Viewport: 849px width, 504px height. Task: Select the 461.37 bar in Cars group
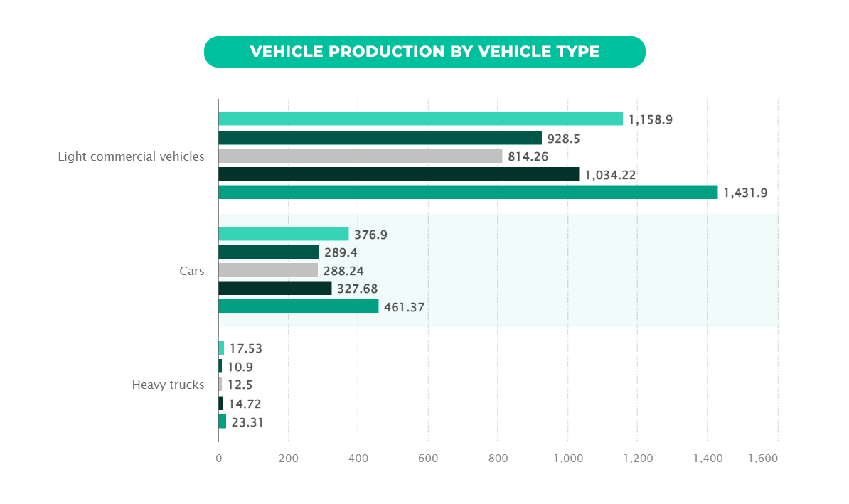point(299,307)
